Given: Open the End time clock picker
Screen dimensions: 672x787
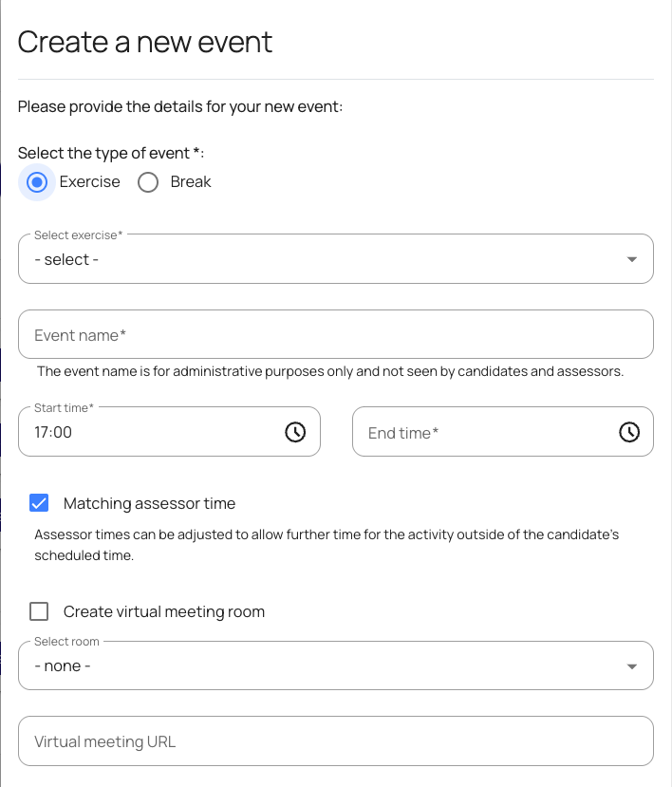Looking at the screenshot, I should pos(629,432).
